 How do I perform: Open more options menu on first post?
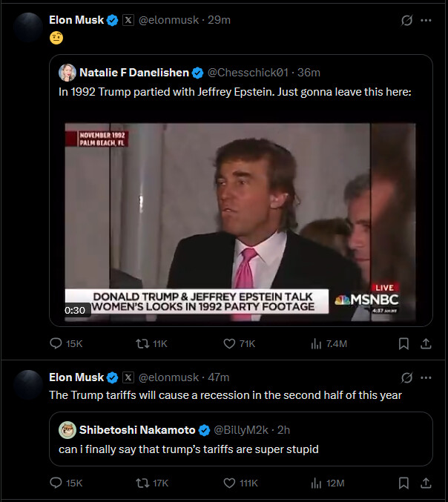pos(426,20)
